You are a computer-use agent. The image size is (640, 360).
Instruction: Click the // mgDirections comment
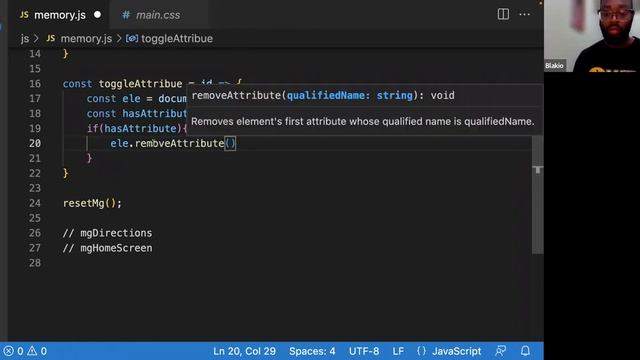pos(107,233)
